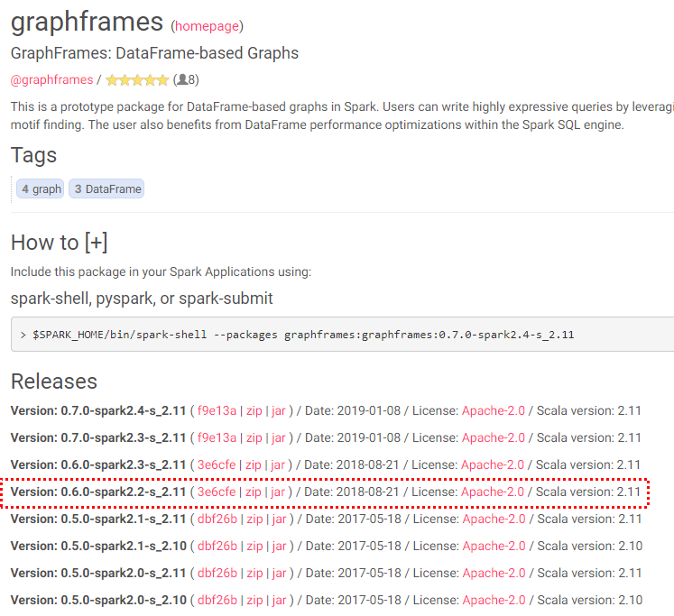Click the five-star rating icons
This screenshot has width=674, height=616.
[137, 80]
